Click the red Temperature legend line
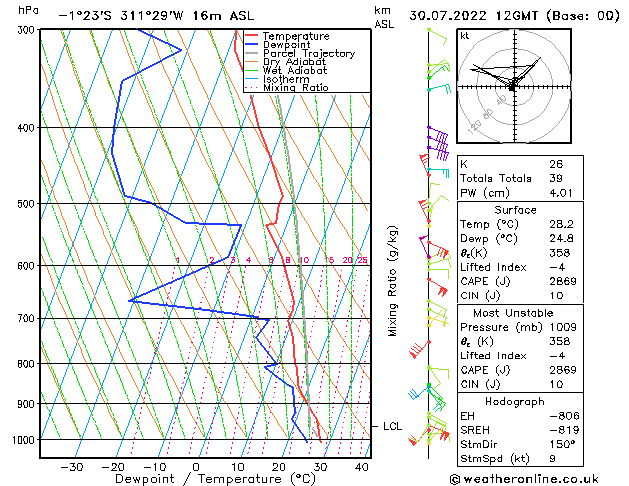 251,36
